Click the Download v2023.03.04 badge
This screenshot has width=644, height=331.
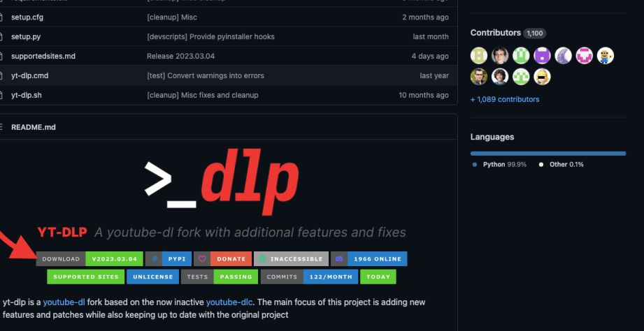click(x=90, y=258)
